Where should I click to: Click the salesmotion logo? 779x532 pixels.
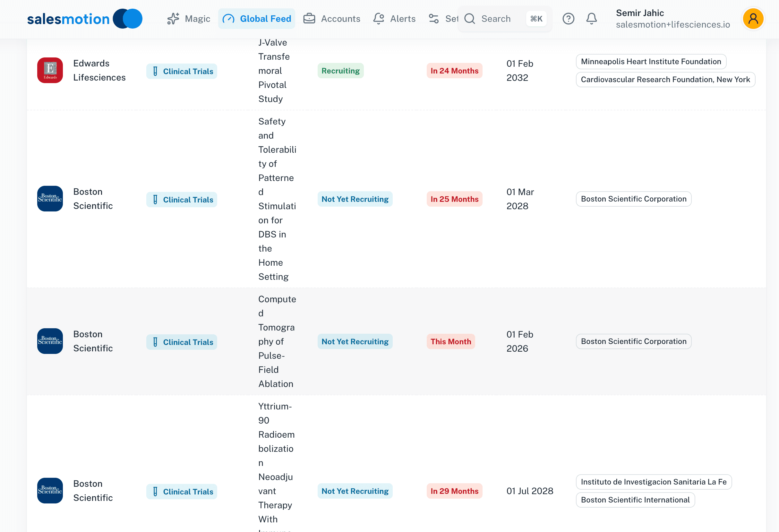click(84, 19)
